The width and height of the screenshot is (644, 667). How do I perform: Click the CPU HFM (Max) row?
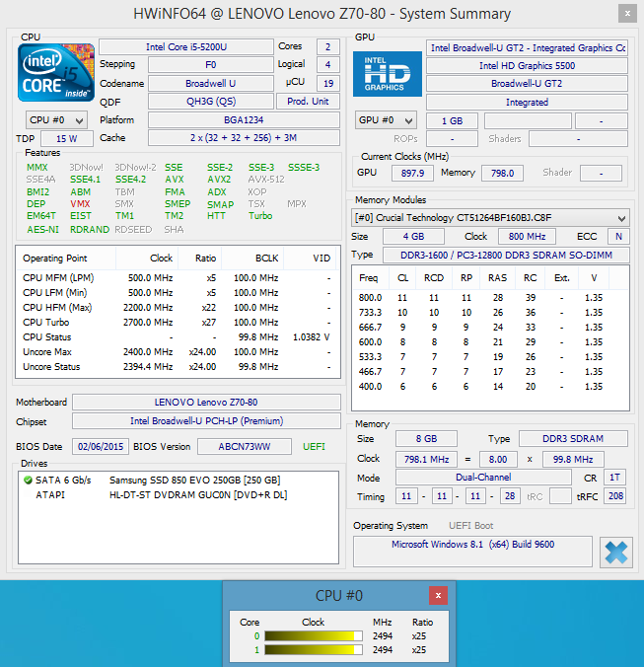coord(178,307)
